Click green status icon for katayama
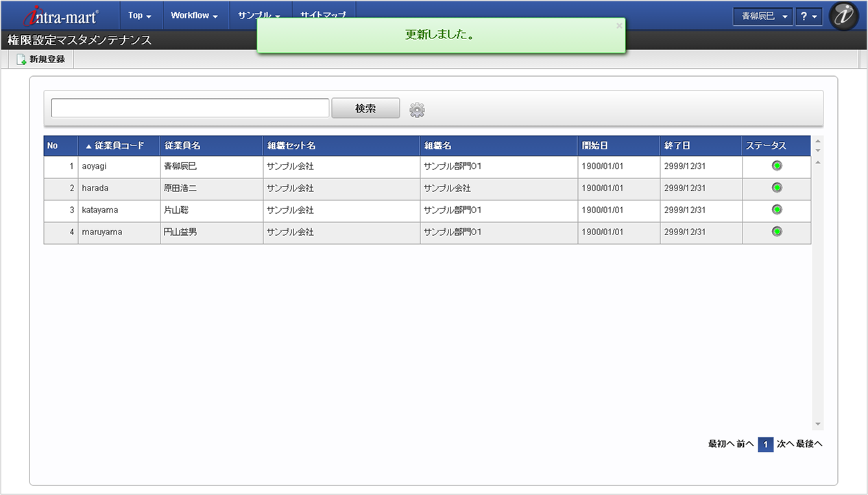 [x=777, y=210]
